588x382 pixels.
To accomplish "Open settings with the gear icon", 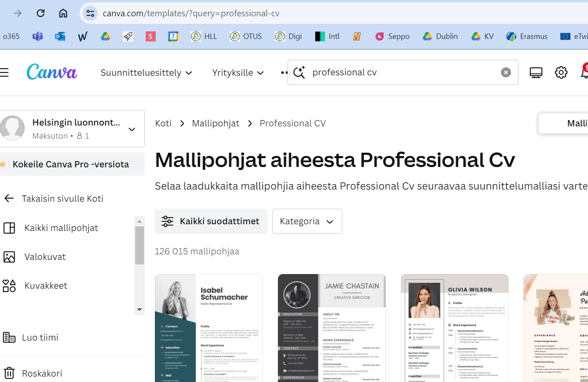I will pos(561,72).
